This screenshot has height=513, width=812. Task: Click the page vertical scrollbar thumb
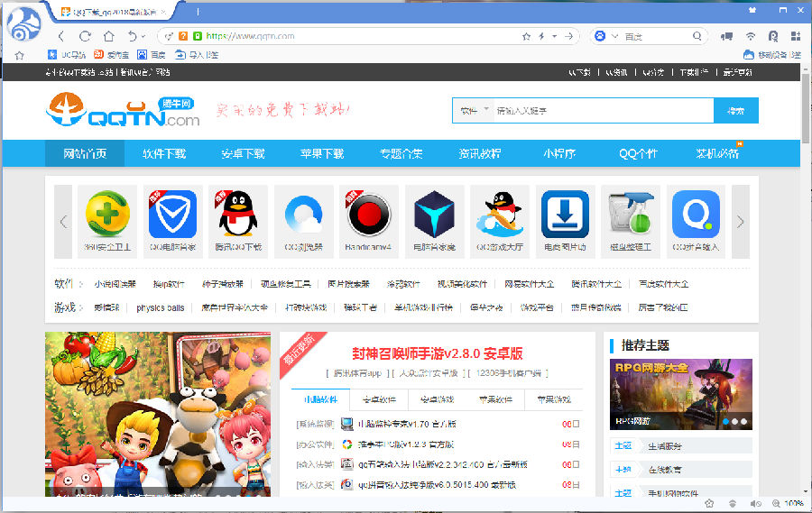pyautogui.click(x=806, y=107)
